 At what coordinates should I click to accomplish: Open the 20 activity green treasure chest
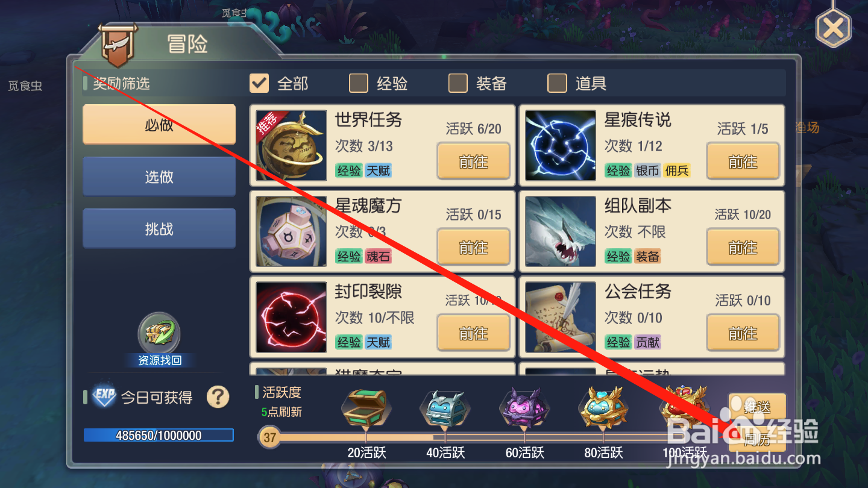pyautogui.click(x=366, y=408)
